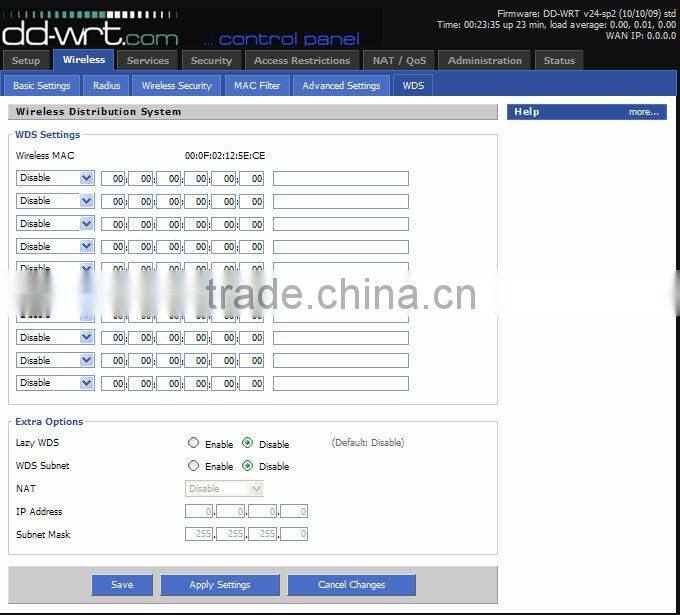Click the Wireless Distribution System heading

98,111
